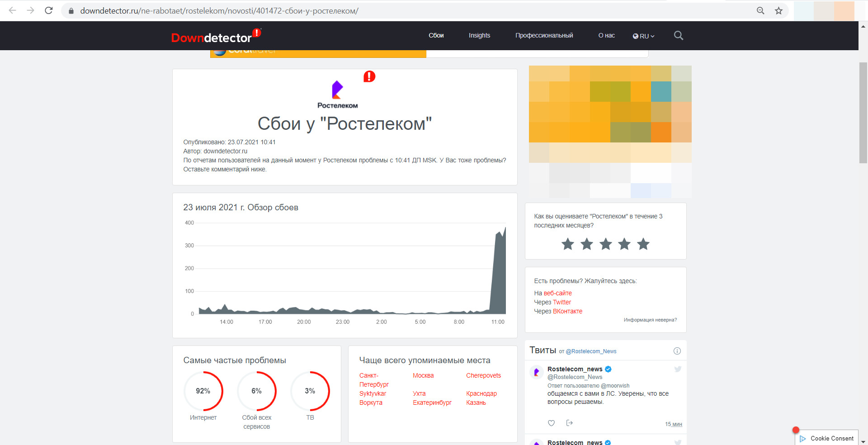Click the browser address bar URL

(219, 11)
